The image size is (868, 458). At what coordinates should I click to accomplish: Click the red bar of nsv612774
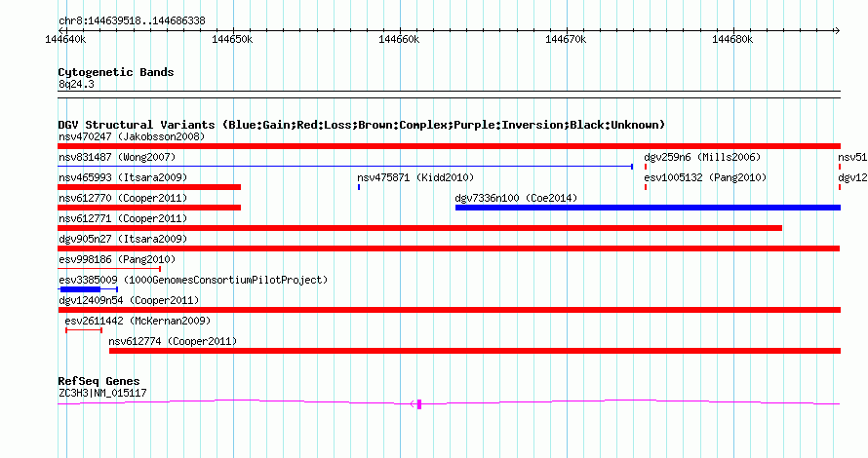(475, 351)
